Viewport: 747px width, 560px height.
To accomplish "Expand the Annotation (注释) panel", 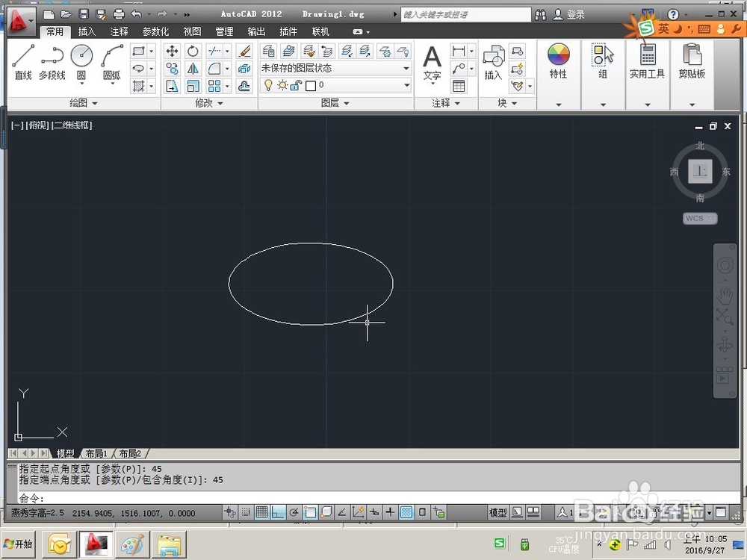I will 446,103.
